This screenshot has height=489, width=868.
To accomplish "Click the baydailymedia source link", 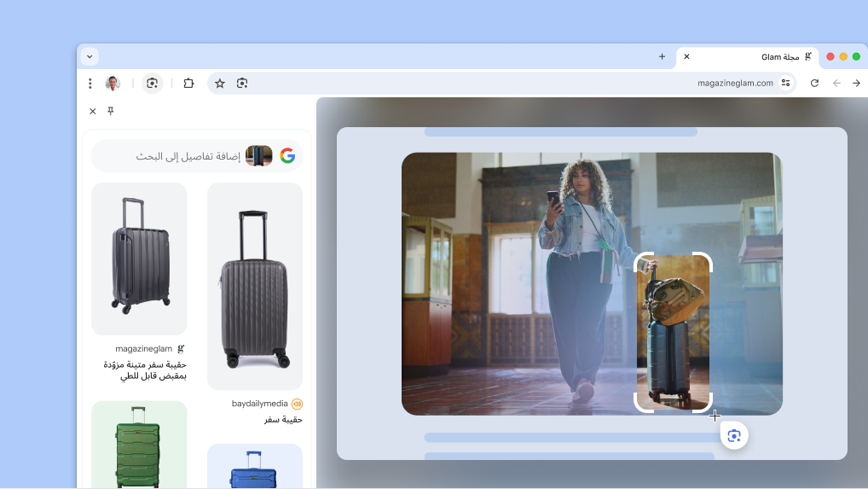I will tap(259, 404).
